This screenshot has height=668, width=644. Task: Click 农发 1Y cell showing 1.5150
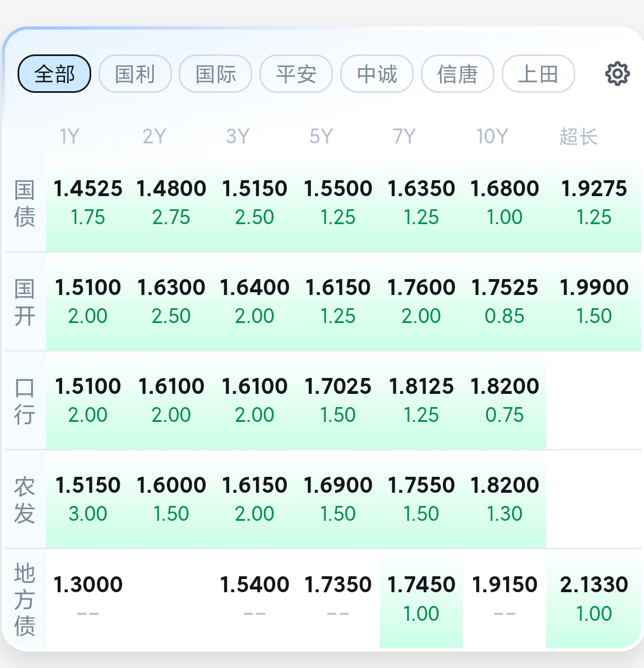click(88, 499)
